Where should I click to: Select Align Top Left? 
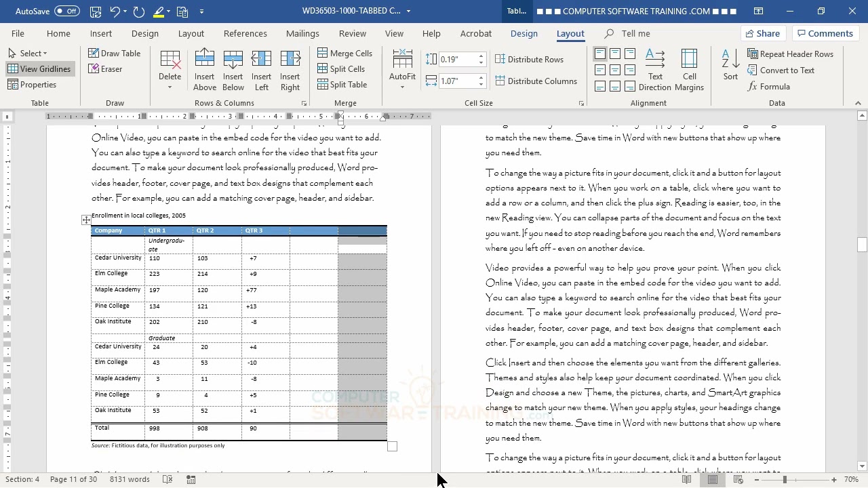pos(599,54)
